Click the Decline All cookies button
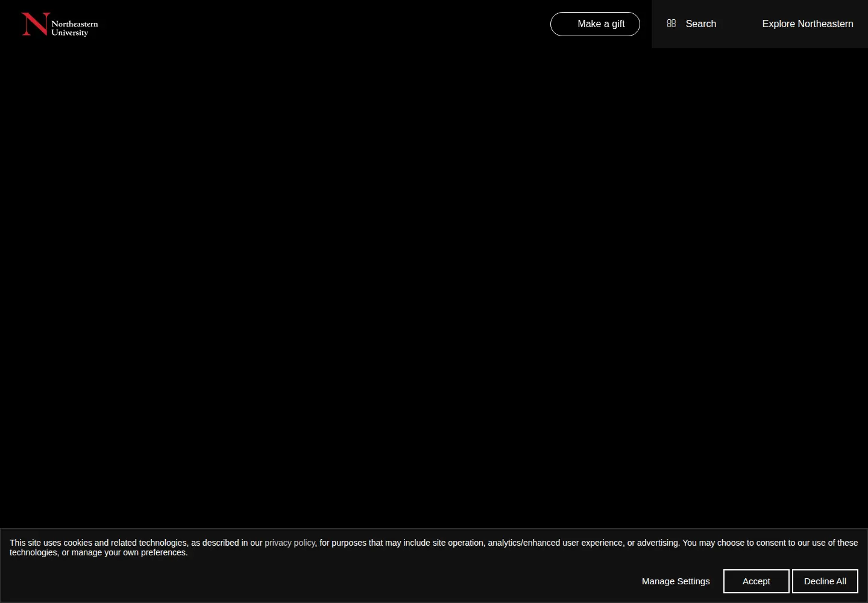The image size is (868, 603). pos(825,581)
